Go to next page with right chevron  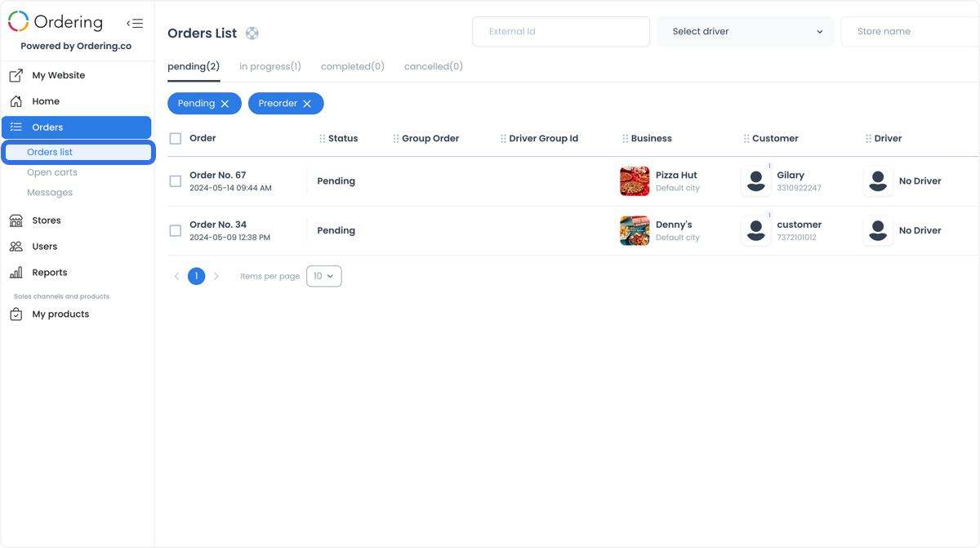click(216, 277)
